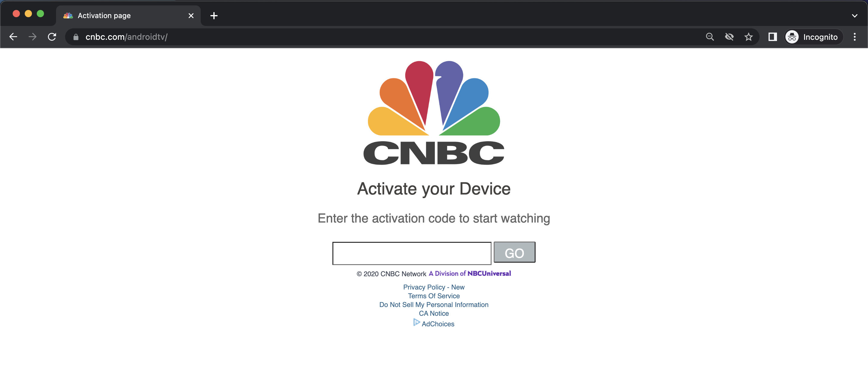The height and width of the screenshot is (386, 868).
Task: Click the activation code input field
Action: point(412,253)
